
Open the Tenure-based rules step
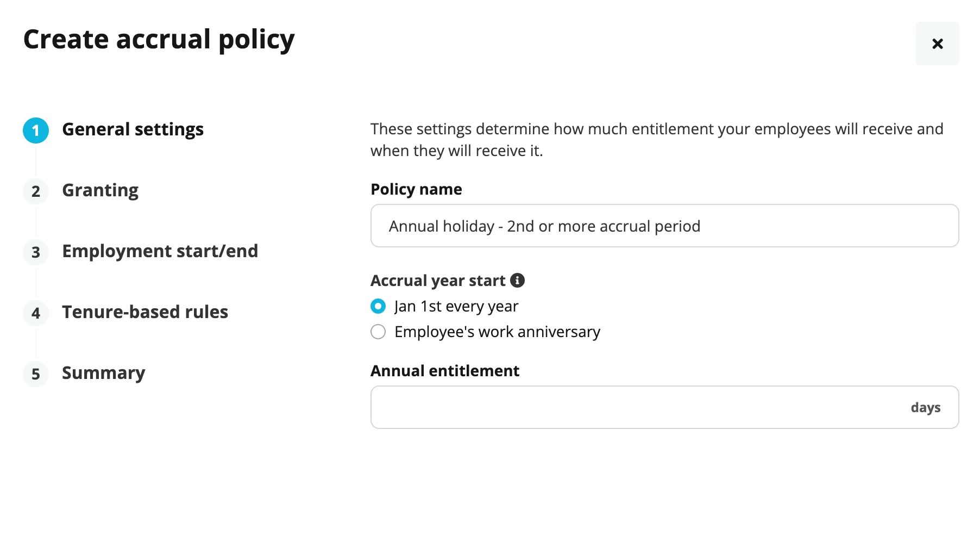point(145,312)
